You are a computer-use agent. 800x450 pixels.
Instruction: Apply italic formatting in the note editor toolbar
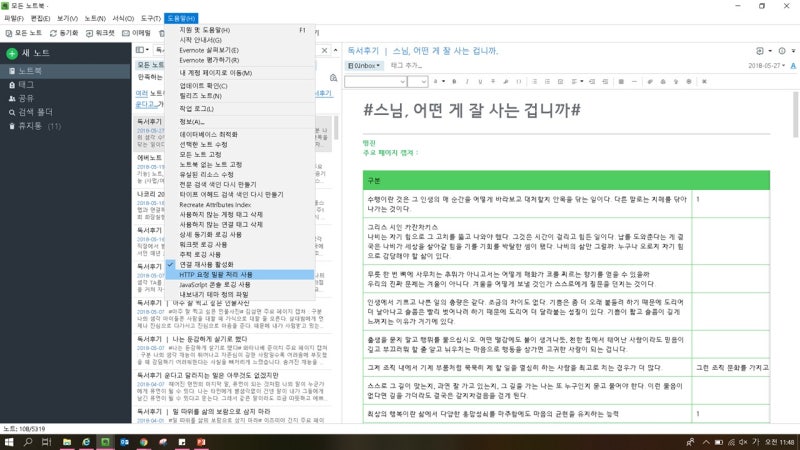(x=467, y=82)
